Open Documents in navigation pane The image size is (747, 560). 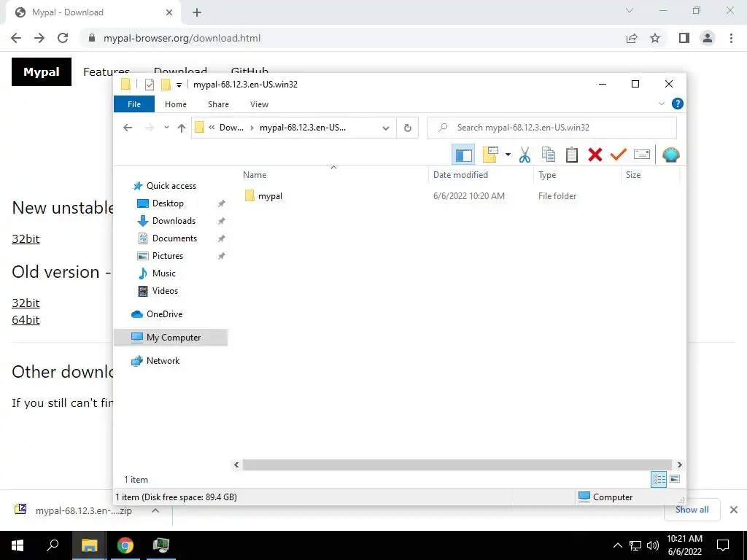coord(174,238)
